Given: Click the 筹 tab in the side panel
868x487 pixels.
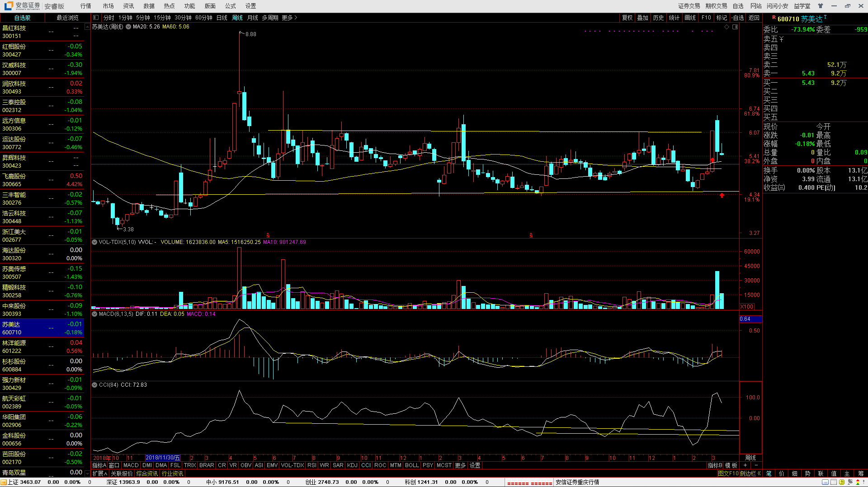Looking at the screenshot, I should (x=861, y=473).
